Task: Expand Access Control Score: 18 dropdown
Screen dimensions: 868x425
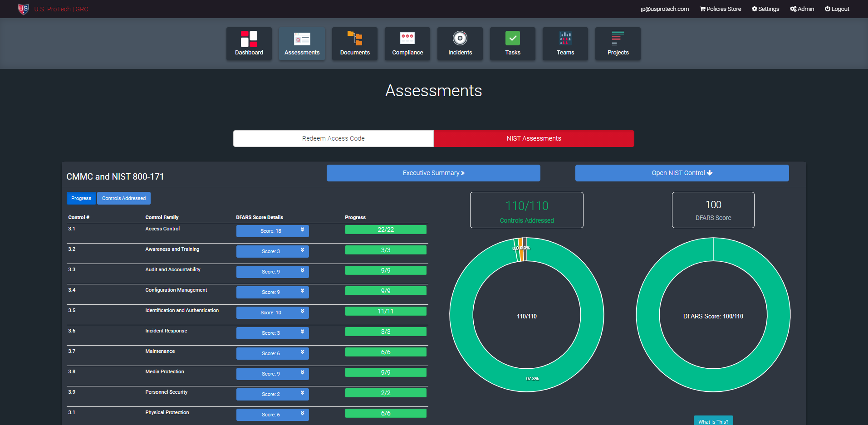Action: click(x=273, y=231)
